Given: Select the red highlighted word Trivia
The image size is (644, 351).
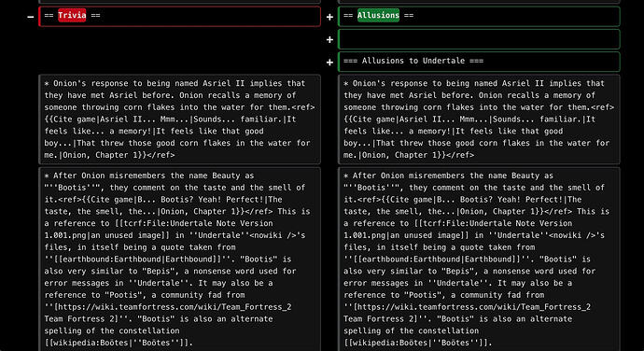Looking at the screenshot, I should pyautogui.click(x=72, y=15).
